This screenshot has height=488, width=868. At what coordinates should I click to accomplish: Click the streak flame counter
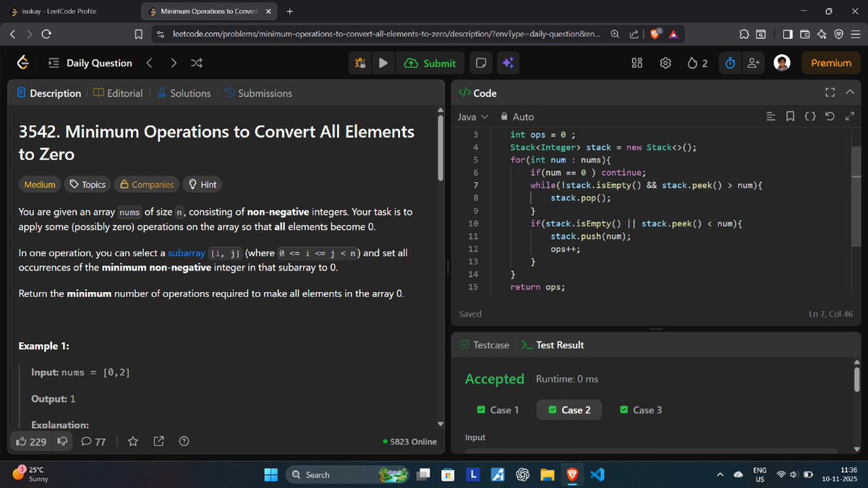click(697, 63)
